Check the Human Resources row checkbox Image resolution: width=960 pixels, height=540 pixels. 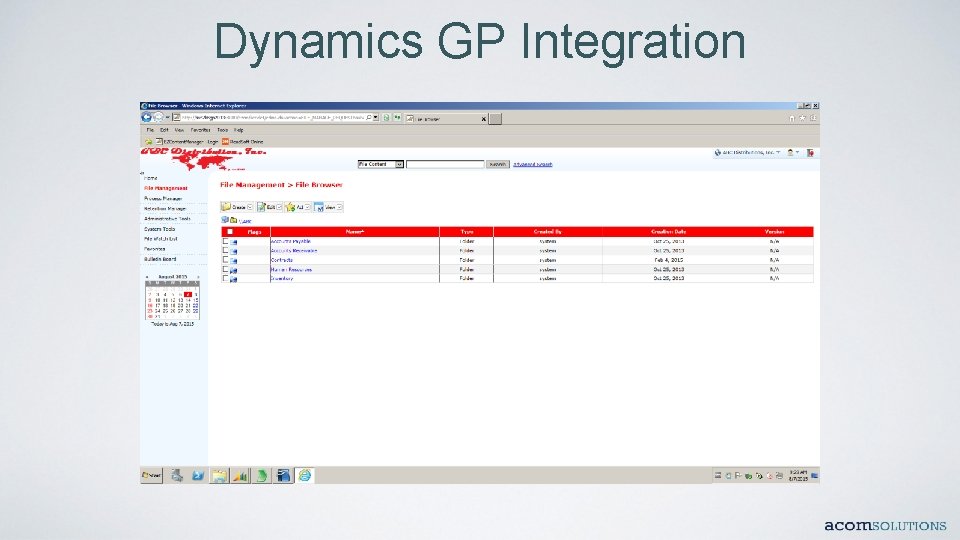[x=225, y=269]
